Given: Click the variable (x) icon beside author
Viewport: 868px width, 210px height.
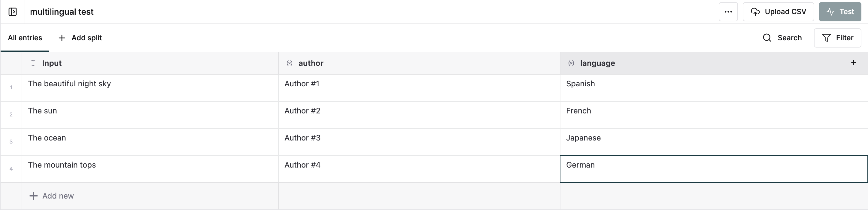Looking at the screenshot, I should tap(289, 63).
